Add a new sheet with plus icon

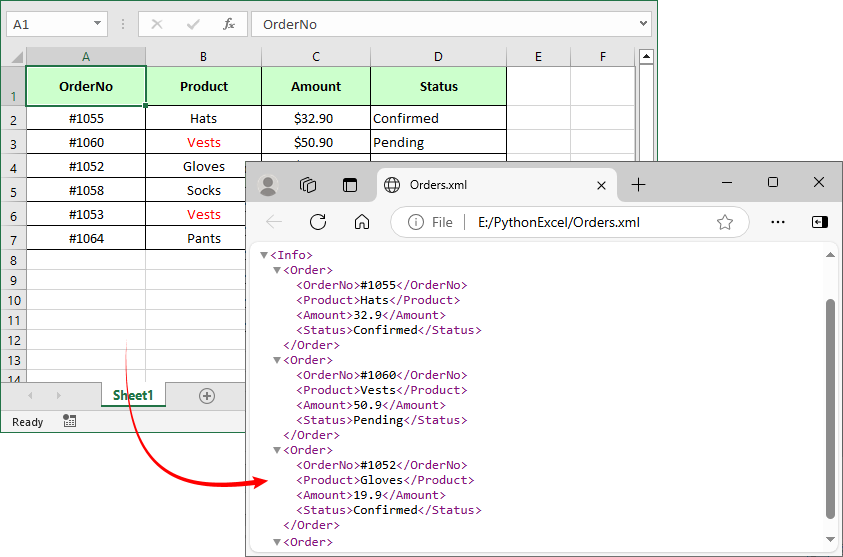207,396
